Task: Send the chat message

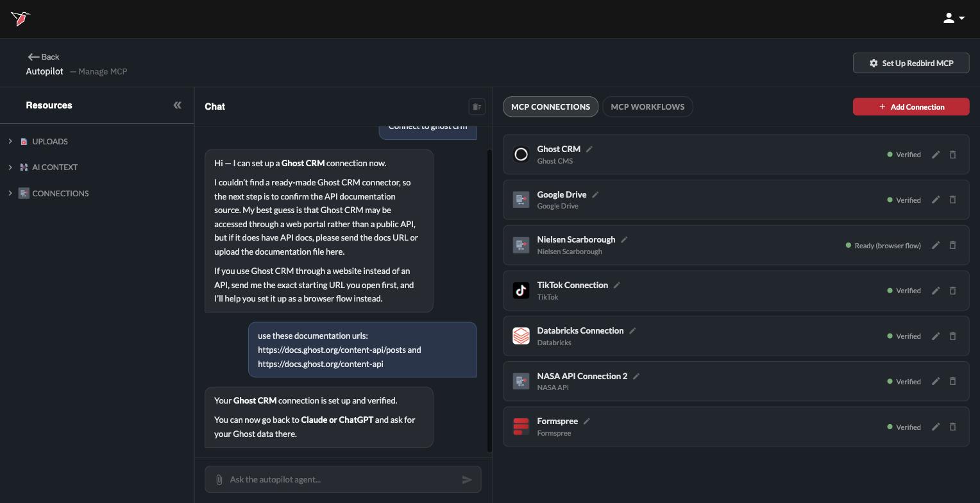Action: point(467,479)
